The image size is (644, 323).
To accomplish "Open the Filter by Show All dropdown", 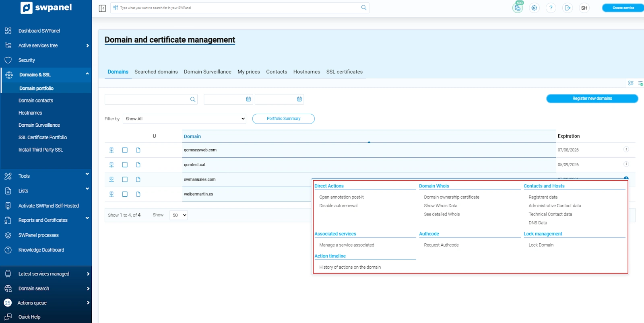I will point(184,119).
